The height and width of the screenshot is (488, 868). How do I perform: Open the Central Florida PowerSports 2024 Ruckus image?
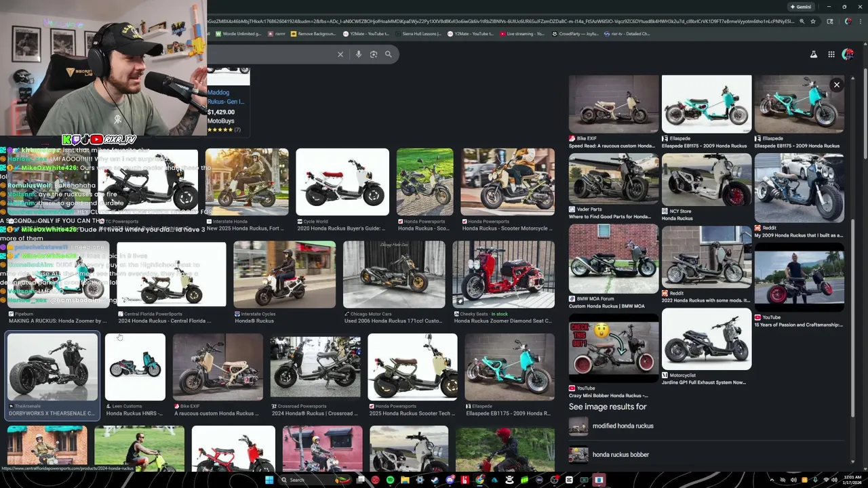tap(171, 274)
